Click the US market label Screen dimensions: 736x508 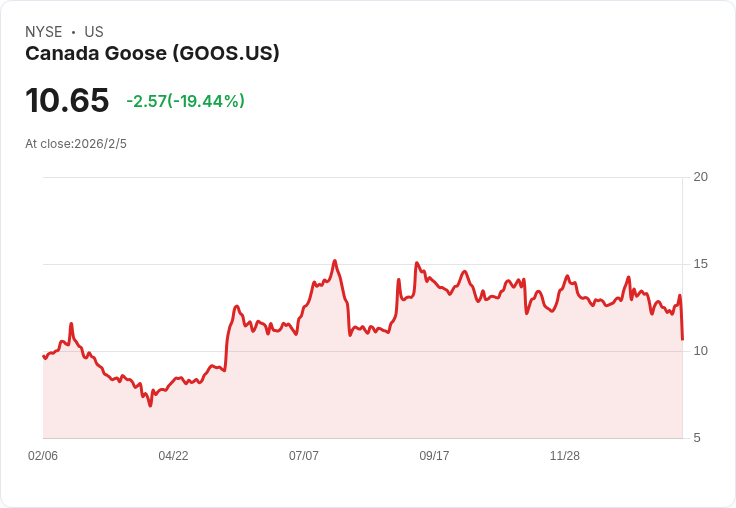click(94, 32)
